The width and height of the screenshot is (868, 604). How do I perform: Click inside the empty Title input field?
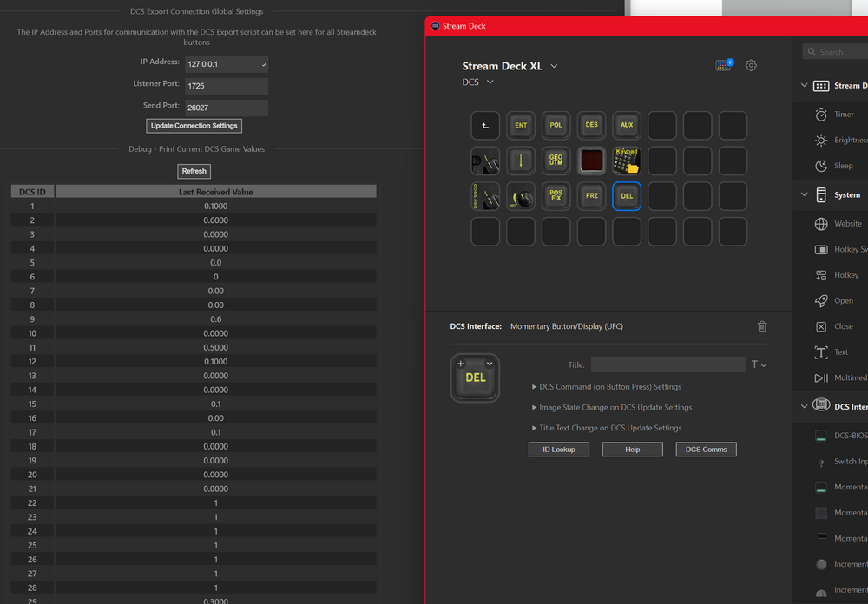[x=668, y=364]
